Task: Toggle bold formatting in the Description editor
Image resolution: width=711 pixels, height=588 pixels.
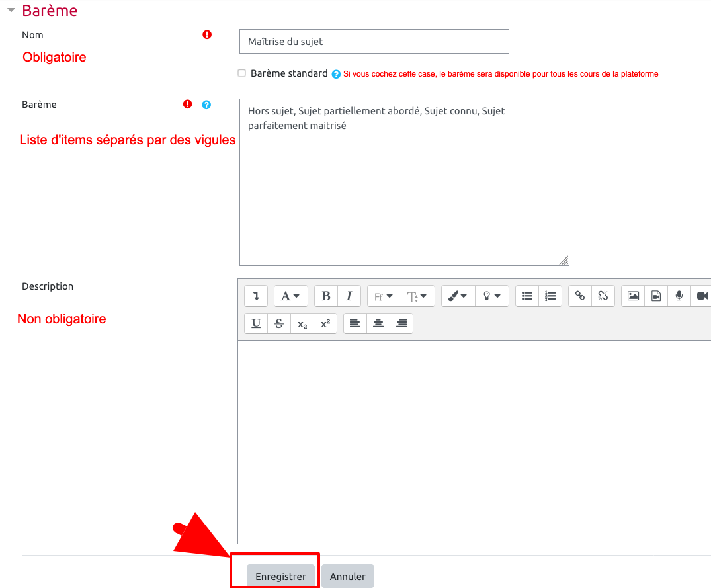Action: click(x=326, y=296)
